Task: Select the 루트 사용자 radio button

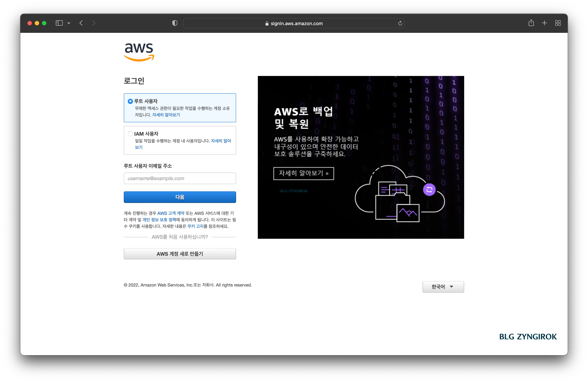Action: (130, 101)
